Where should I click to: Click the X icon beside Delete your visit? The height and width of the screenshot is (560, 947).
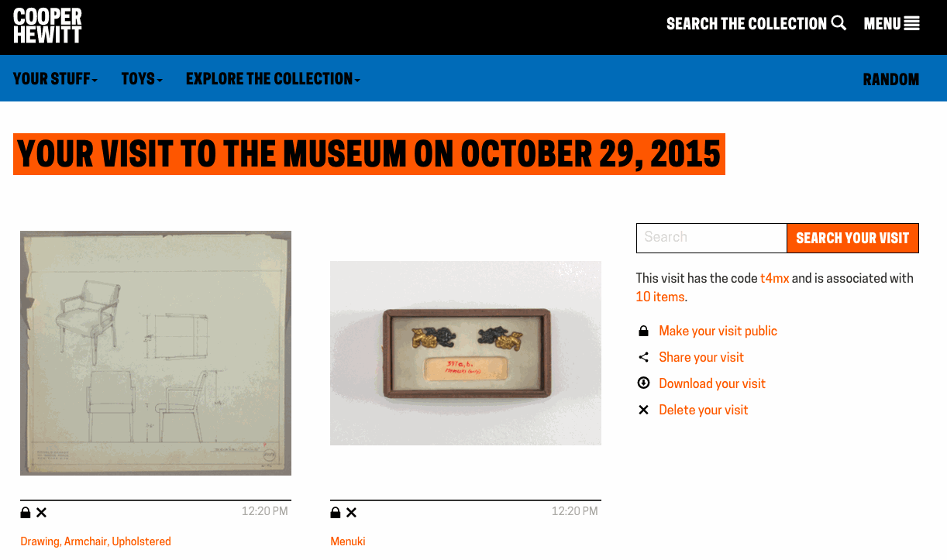pos(643,410)
